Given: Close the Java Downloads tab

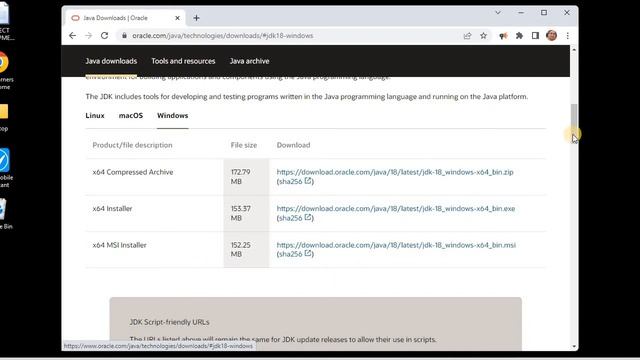Looking at the screenshot, I should pyautogui.click(x=177, y=18).
